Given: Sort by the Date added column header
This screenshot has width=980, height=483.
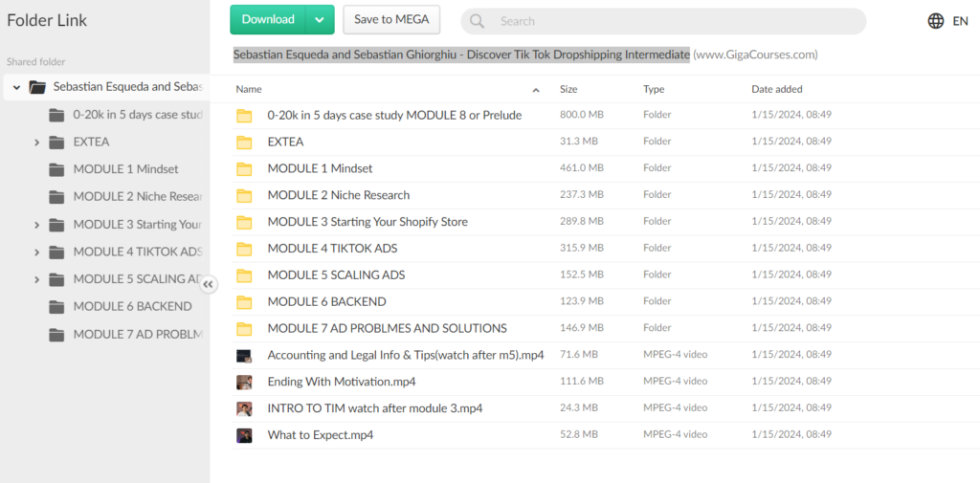Looking at the screenshot, I should (x=777, y=89).
